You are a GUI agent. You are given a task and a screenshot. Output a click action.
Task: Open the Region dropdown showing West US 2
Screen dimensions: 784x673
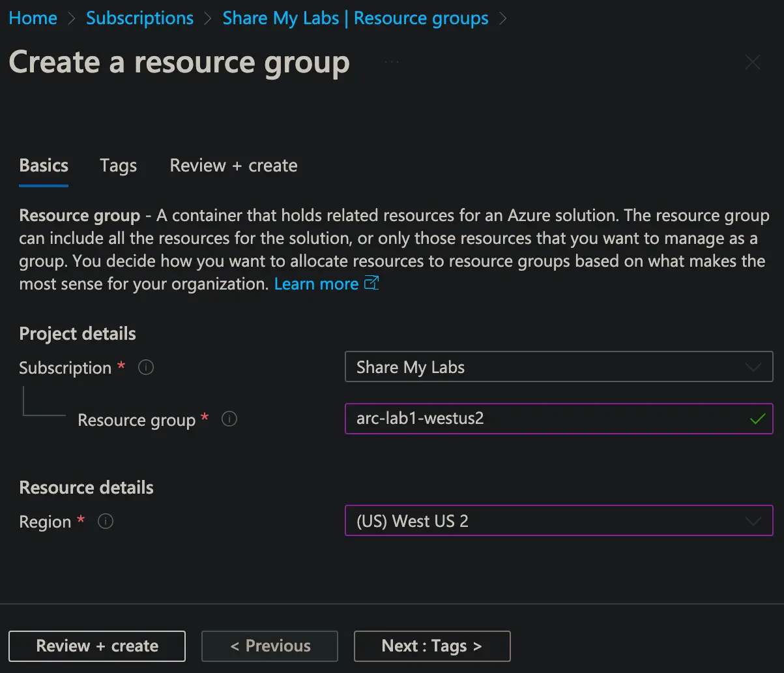click(559, 521)
